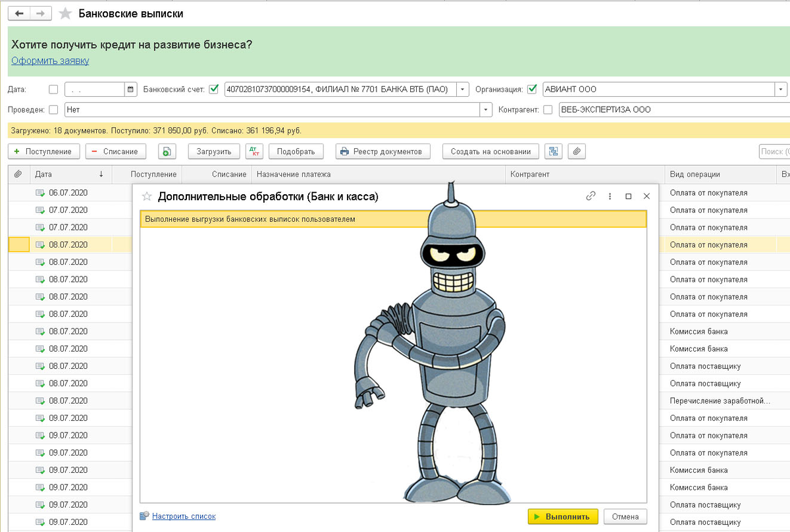Viewport: 790px width, 532px height.
Task: Click the Списание column header
Action: tap(217, 174)
